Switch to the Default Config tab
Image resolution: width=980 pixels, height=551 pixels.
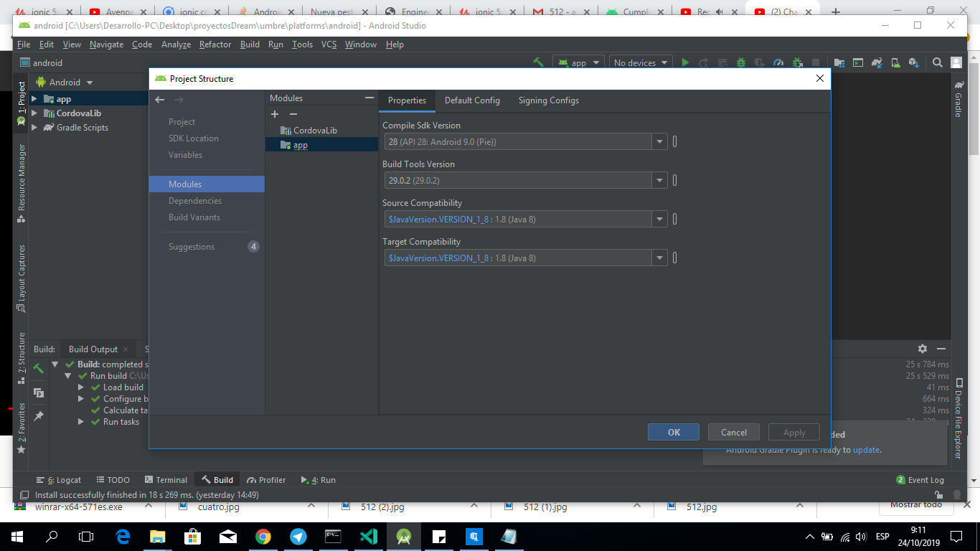pos(472,100)
